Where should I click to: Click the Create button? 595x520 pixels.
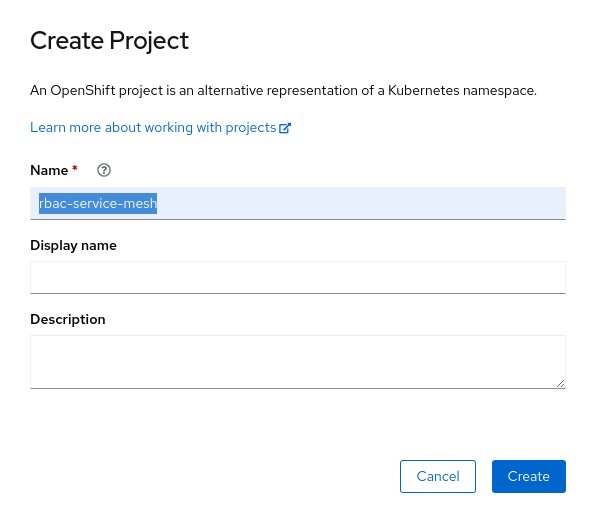(x=529, y=476)
